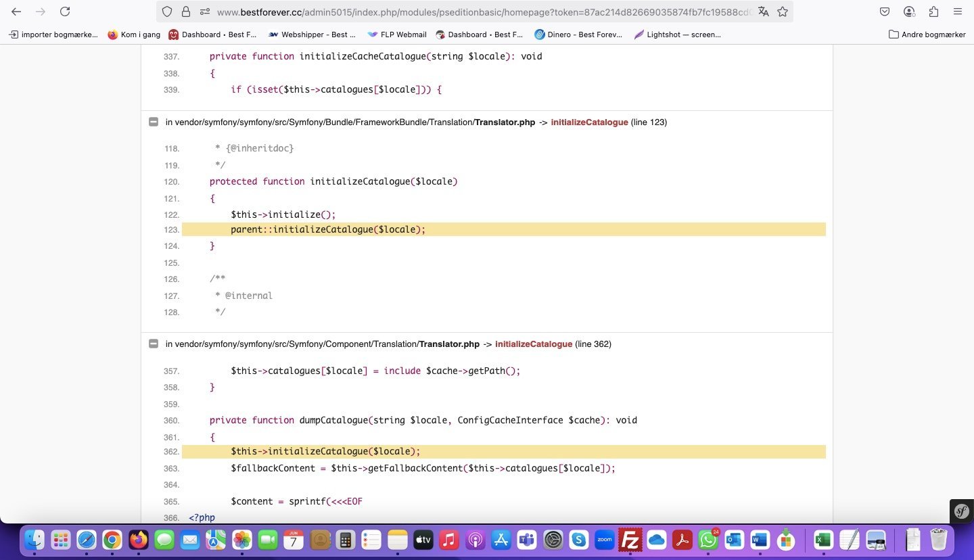974x560 pixels.
Task: Click code line 339 'if (isset($this->catalogues[$locale]))'
Action: [x=336, y=89]
